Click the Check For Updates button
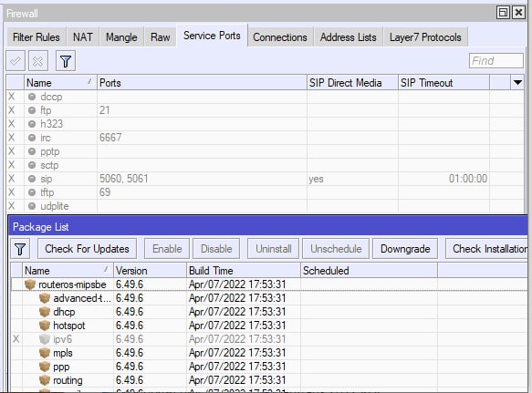 (x=88, y=249)
